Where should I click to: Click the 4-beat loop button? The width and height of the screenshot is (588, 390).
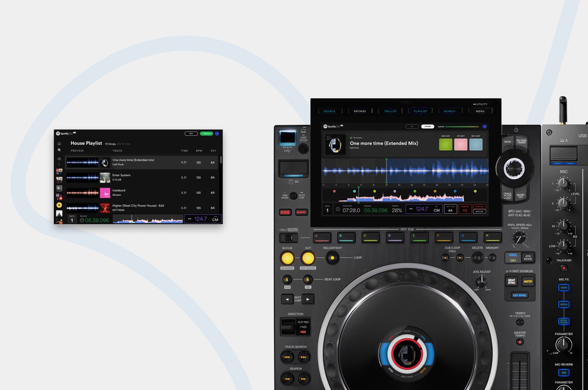click(x=287, y=280)
